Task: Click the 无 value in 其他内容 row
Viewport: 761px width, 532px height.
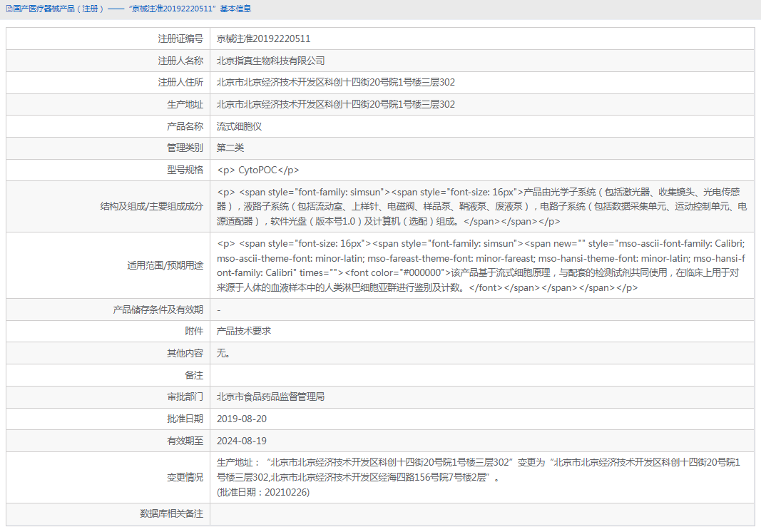Action: [222, 353]
